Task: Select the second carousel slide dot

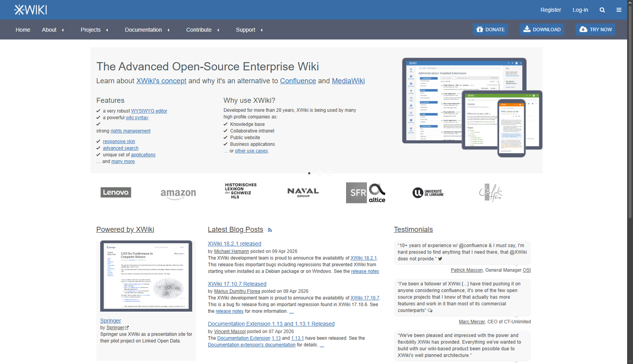Action: 319,173
